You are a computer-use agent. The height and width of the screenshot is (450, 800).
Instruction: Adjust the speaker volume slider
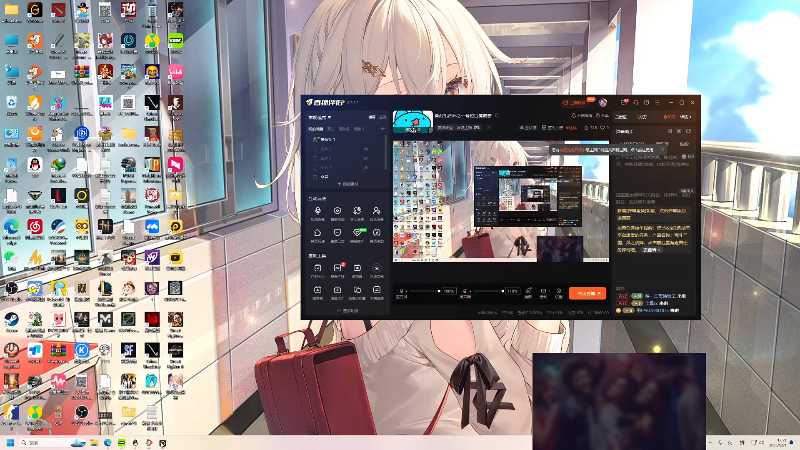click(487, 291)
